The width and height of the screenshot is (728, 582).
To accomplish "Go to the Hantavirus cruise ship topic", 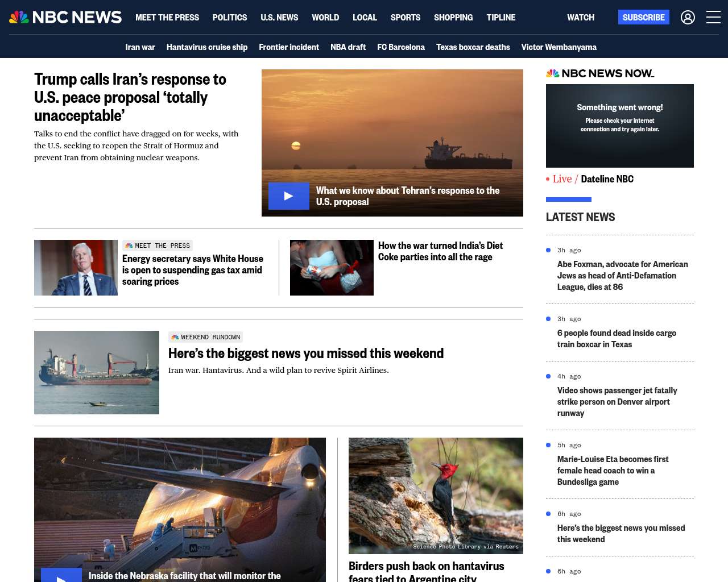I will 207,47.
